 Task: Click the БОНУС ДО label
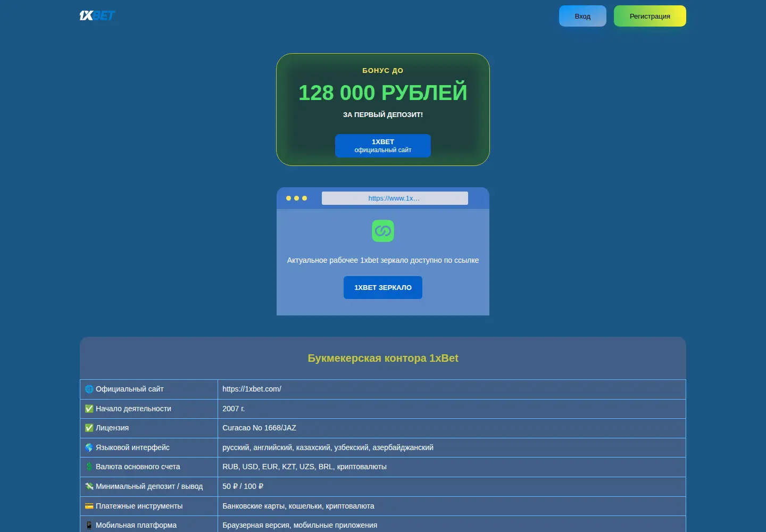click(383, 70)
